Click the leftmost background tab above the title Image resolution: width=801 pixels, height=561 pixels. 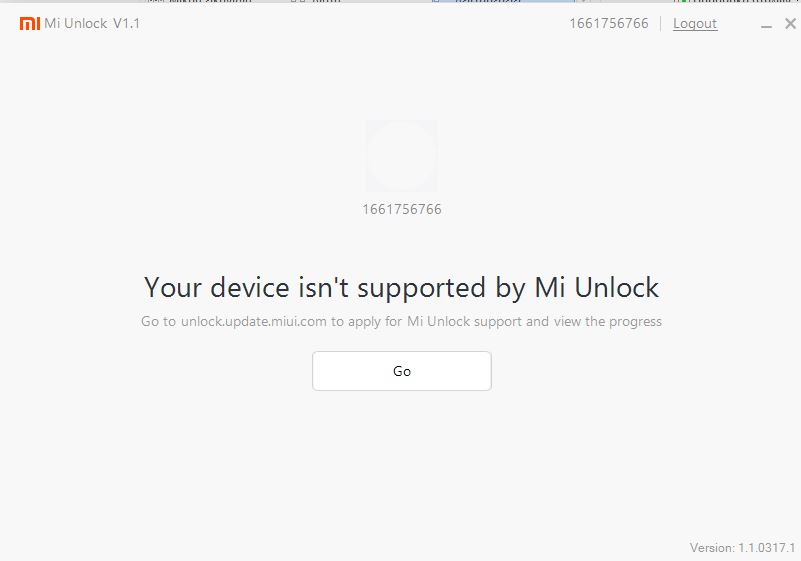tap(199, 2)
